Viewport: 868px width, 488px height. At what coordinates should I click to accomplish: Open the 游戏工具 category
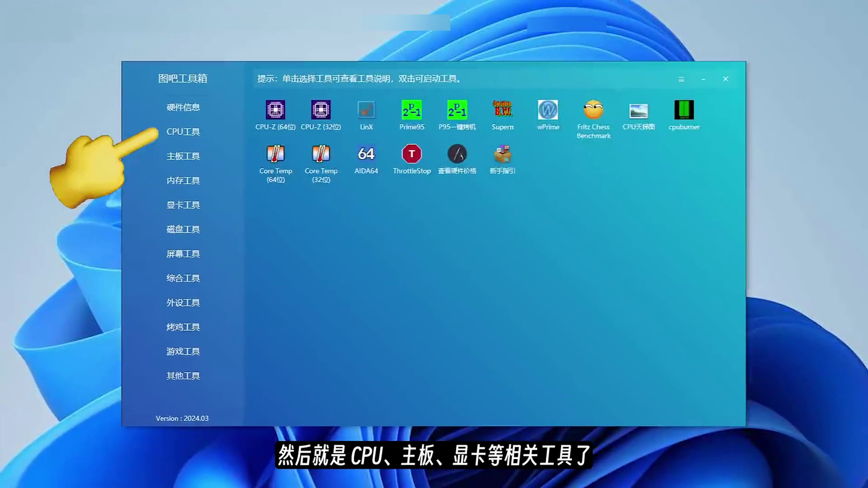(183, 351)
